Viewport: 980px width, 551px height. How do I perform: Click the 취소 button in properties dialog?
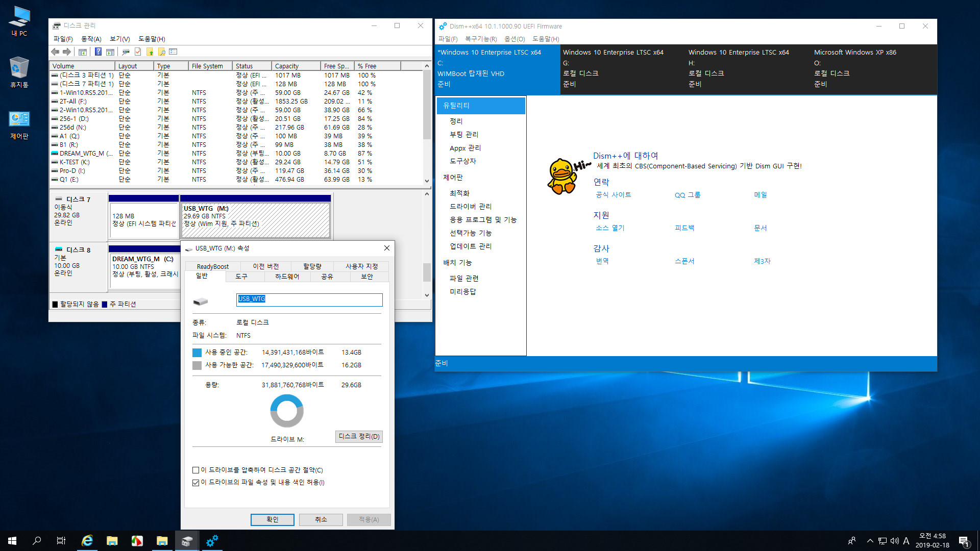point(321,519)
